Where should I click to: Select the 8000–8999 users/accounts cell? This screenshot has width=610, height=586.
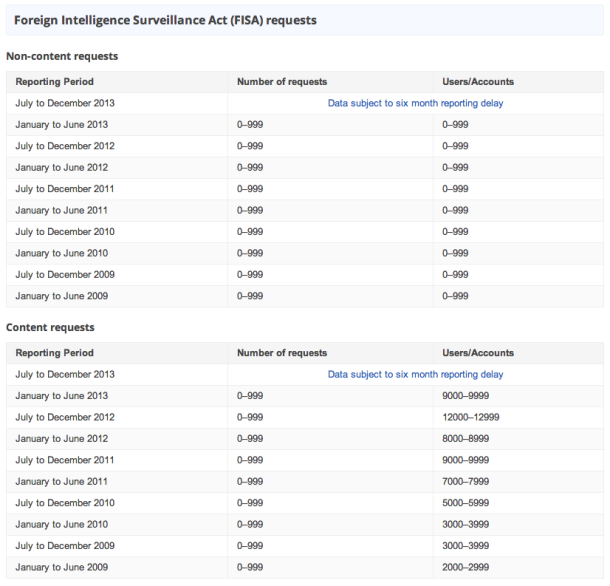pyautogui.click(x=466, y=438)
